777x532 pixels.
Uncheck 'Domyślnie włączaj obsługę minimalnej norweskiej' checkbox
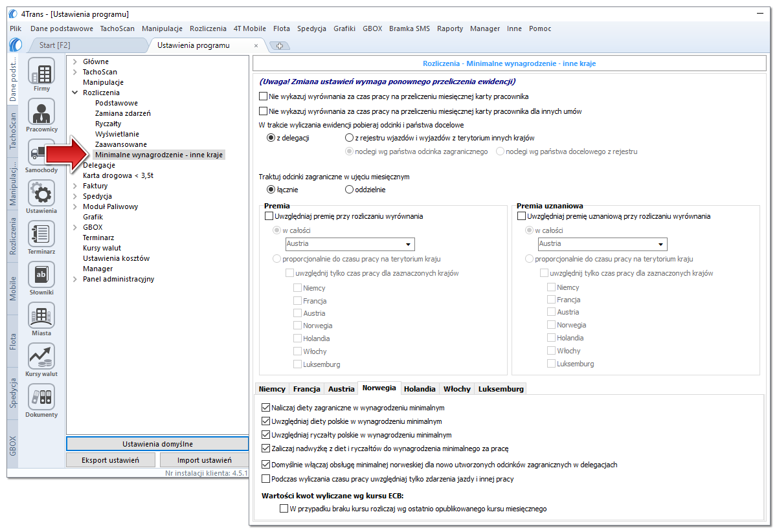click(x=265, y=465)
